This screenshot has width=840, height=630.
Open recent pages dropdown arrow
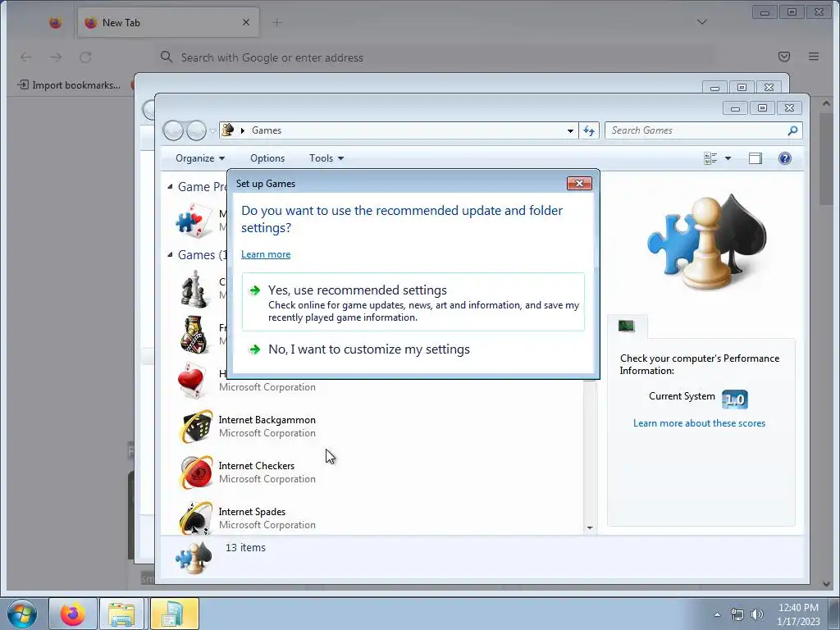(x=212, y=130)
